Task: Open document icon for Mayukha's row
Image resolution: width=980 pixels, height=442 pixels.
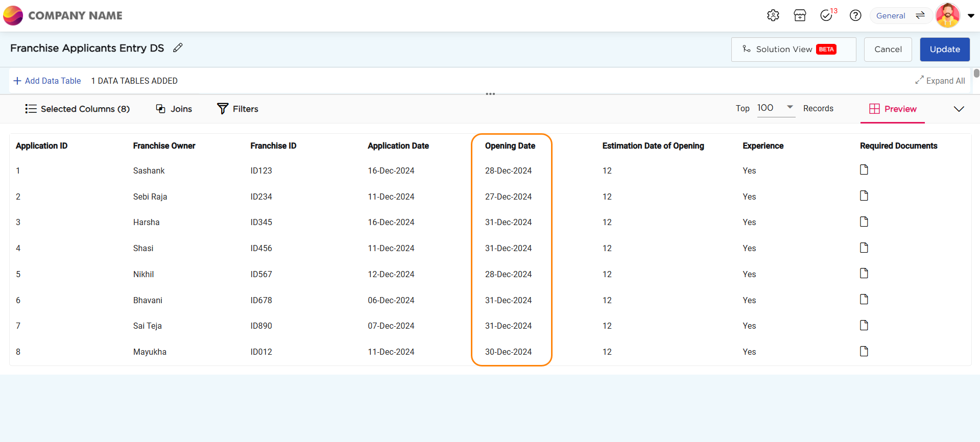Action: coord(864,351)
